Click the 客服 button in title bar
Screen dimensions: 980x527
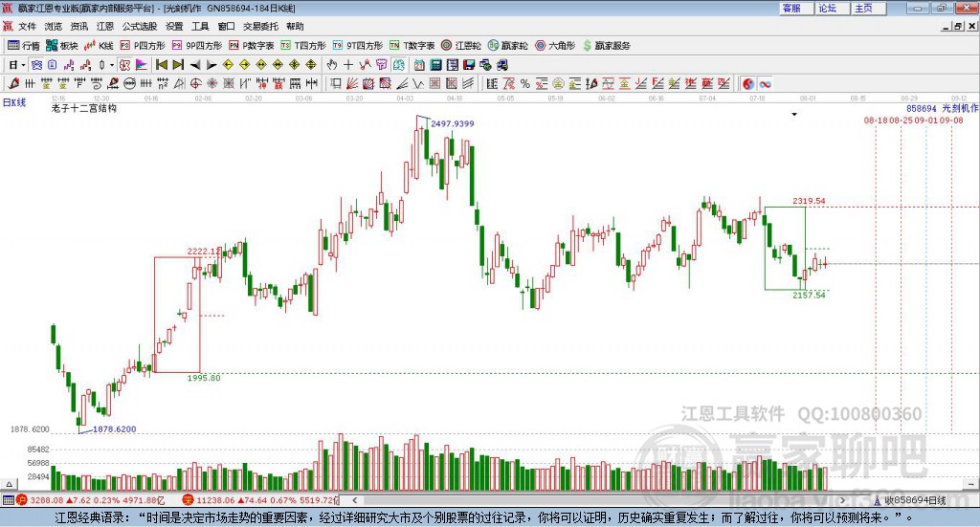(x=796, y=8)
